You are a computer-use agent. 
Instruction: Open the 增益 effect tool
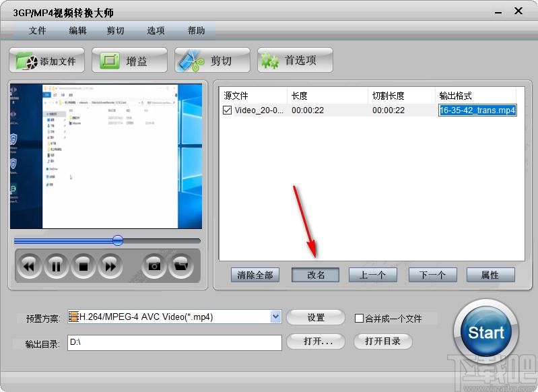coord(129,61)
